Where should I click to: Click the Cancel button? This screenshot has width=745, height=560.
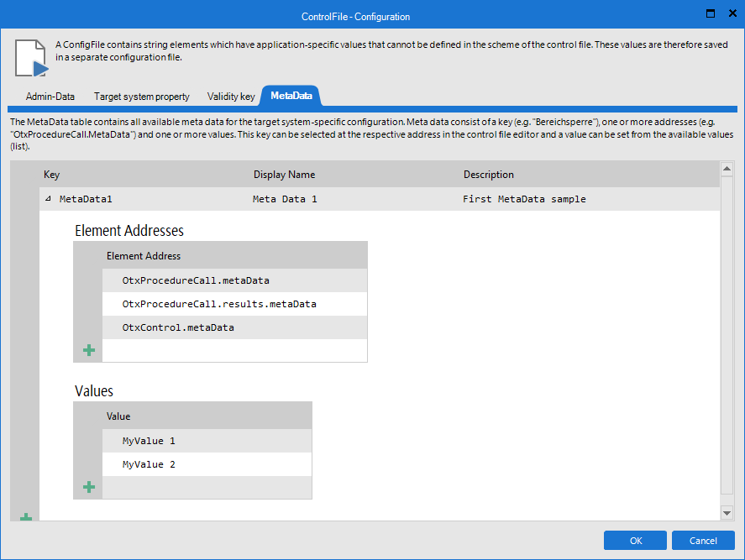(x=703, y=541)
